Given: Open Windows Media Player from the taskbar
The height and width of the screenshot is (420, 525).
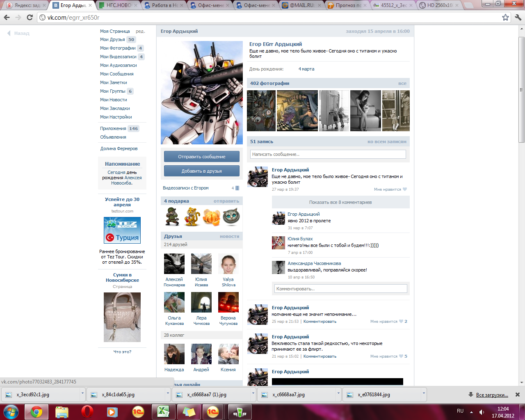Looking at the screenshot, I should [x=112, y=412].
